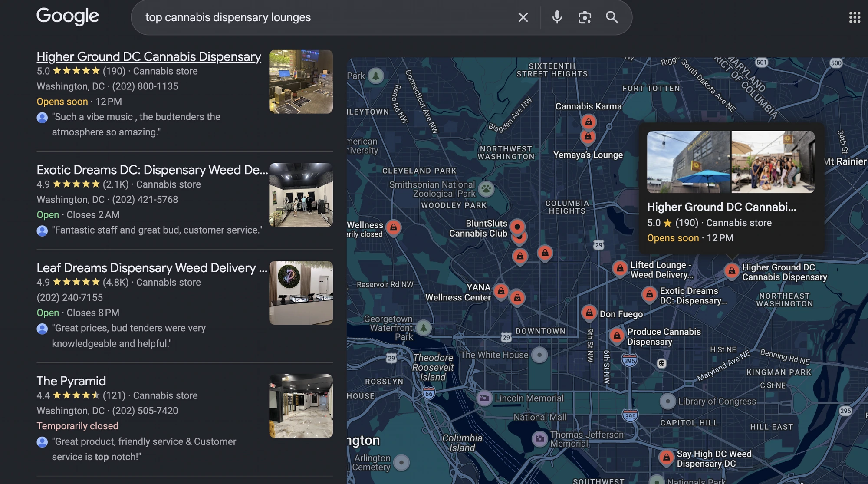The image size is (868, 484).
Task: Open The Pyramid listing
Action: tap(71, 381)
